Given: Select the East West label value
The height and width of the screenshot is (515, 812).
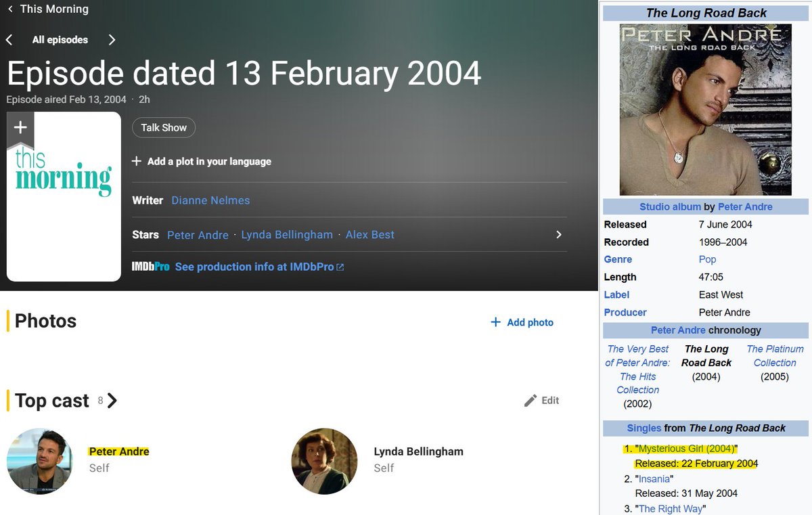Looking at the screenshot, I should click(721, 294).
